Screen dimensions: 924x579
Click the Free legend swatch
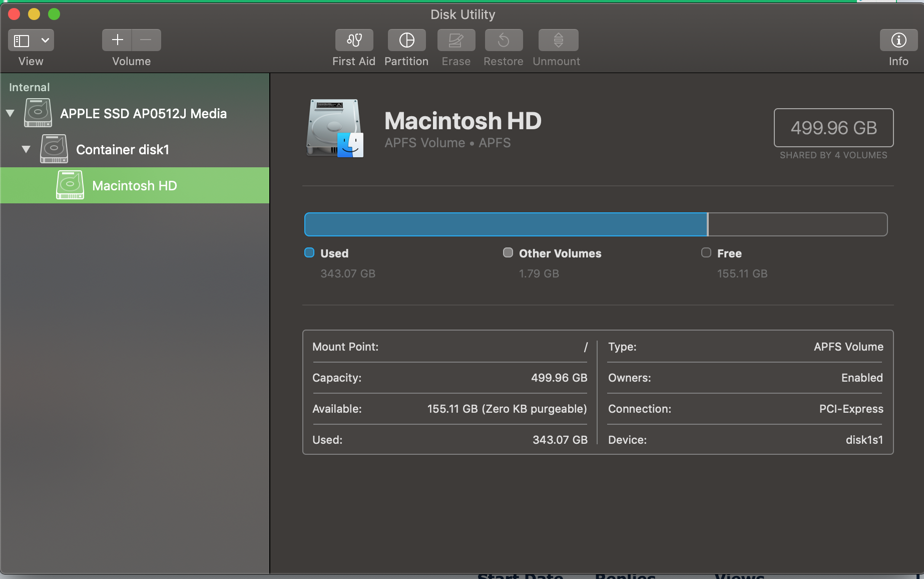point(706,252)
